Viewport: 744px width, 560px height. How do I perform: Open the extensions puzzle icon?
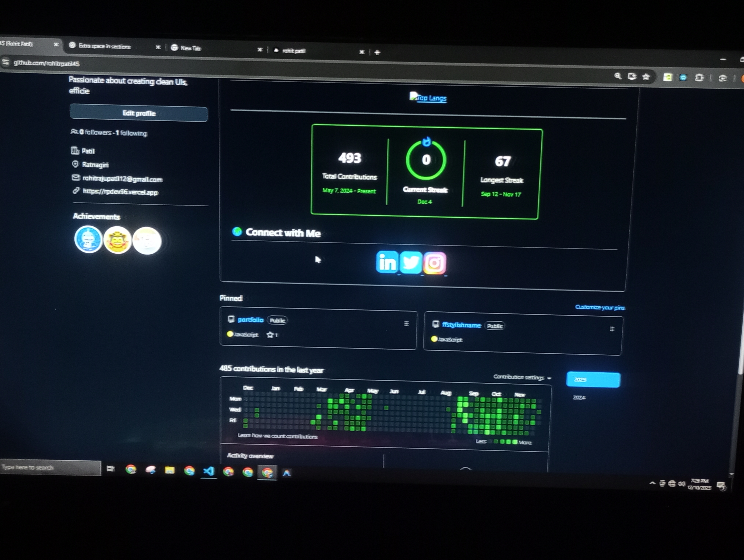pyautogui.click(x=699, y=78)
